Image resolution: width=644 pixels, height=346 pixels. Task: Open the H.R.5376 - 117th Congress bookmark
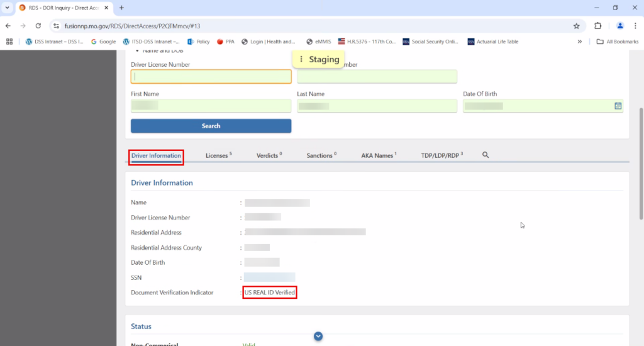(x=367, y=42)
